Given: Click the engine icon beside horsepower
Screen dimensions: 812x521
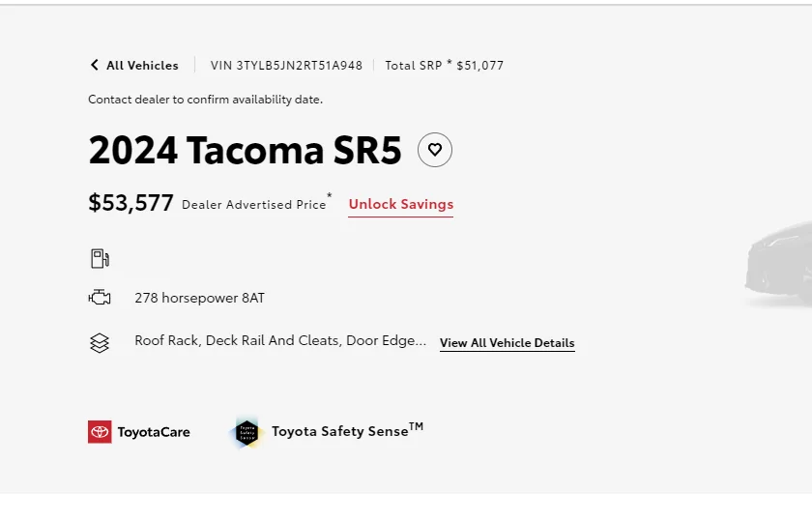Looking at the screenshot, I should (x=100, y=298).
